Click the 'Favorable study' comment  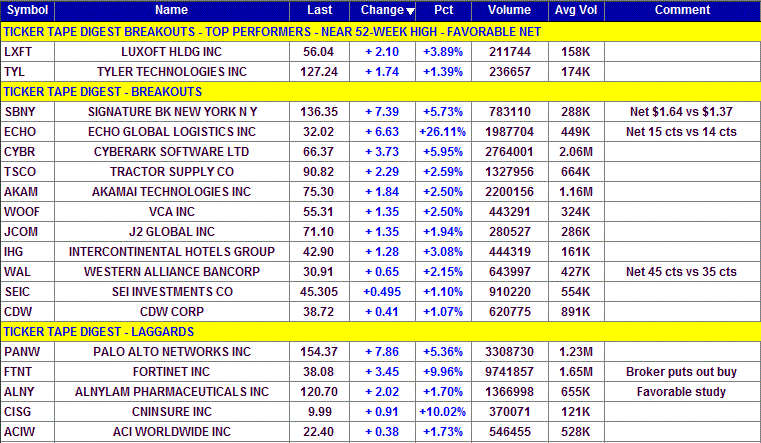click(x=681, y=392)
